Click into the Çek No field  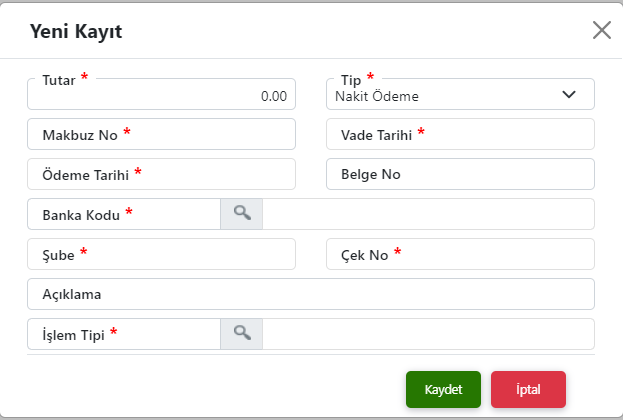click(x=460, y=254)
